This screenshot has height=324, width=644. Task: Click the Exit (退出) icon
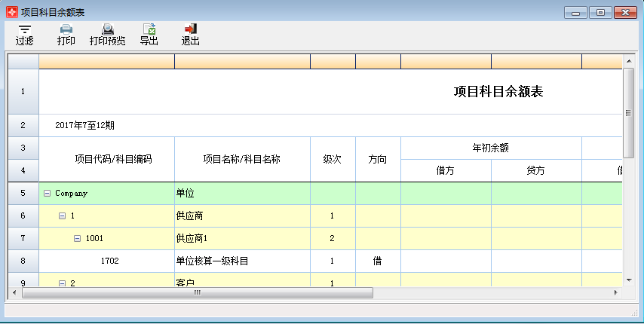pyautogui.click(x=190, y=29)
